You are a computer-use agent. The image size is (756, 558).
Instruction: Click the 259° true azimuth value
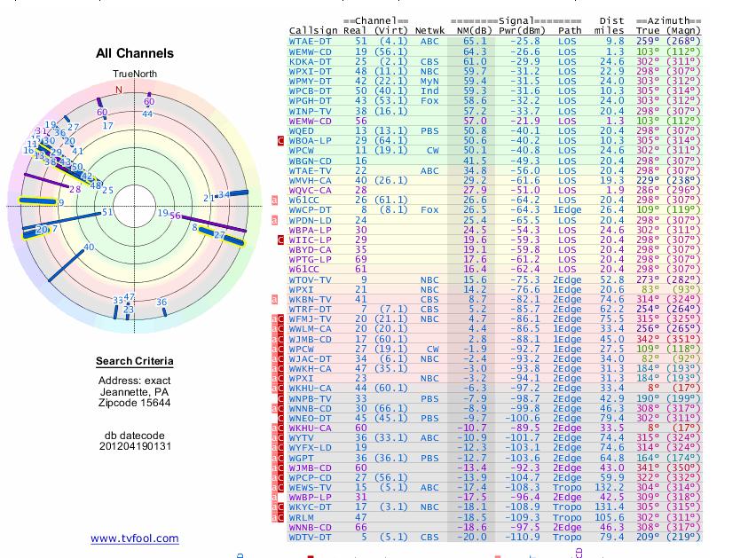pos(648,42)
